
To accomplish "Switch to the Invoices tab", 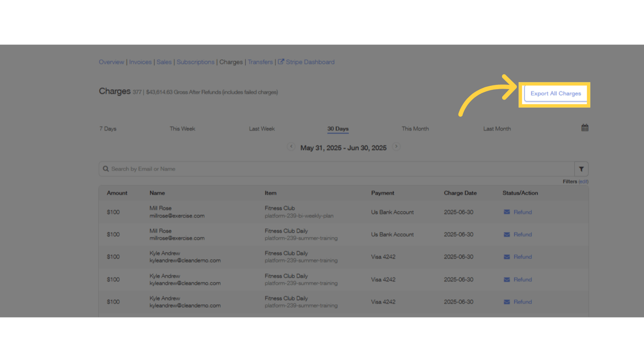I will tap(140, 62).
